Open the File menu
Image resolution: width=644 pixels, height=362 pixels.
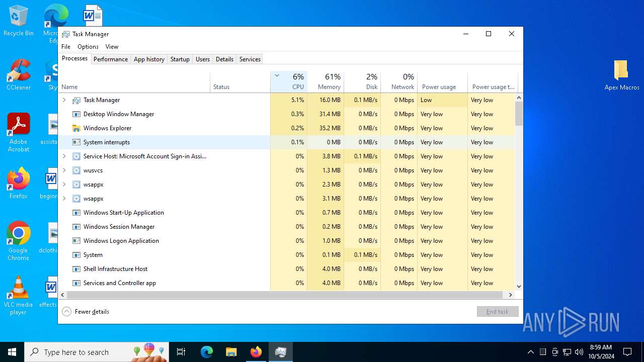[66, 47]
